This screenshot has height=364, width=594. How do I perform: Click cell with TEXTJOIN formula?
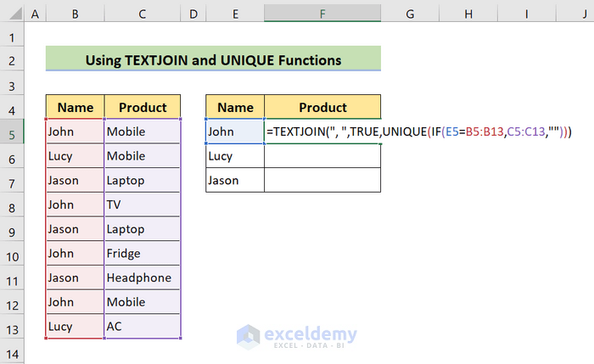point(322,132)
